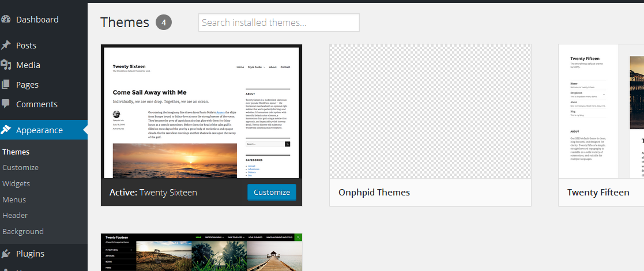Screen dimensions: 644x271
Task: Click the Appearance paintbrush icon
Action: (x=6, y=130)
